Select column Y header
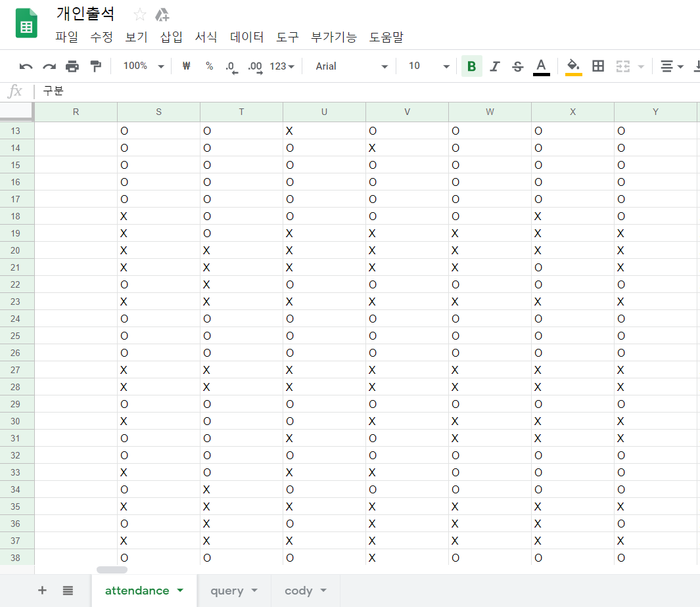The width and height of the screenshot is (700, 607). 655,112
